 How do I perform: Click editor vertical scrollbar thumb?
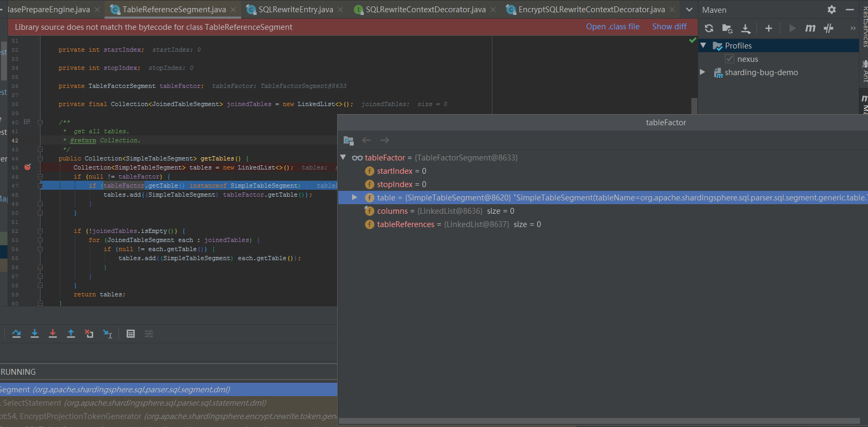[x=694, y=106]
